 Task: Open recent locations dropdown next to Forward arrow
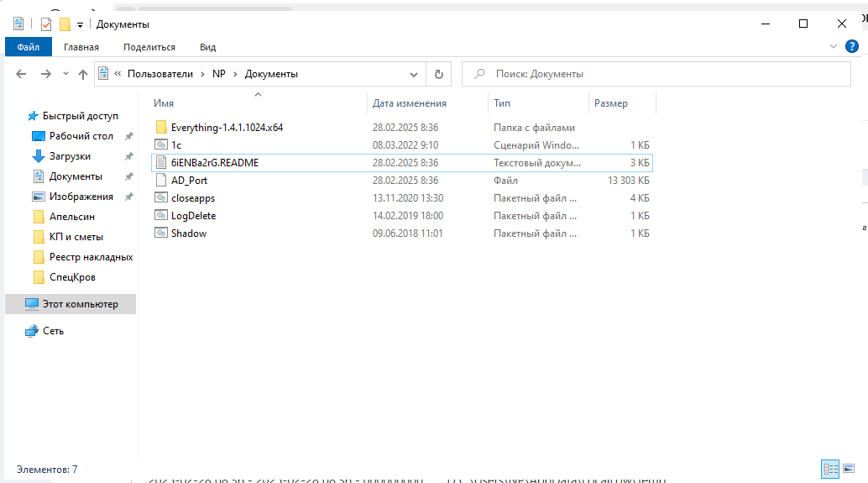(x=65, y=74)
